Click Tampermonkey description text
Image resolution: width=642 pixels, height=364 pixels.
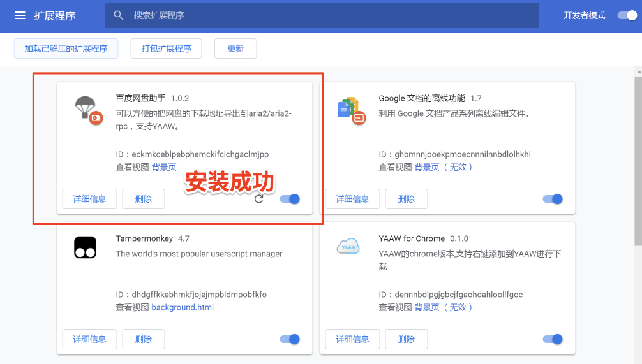[x=199, y=254]
